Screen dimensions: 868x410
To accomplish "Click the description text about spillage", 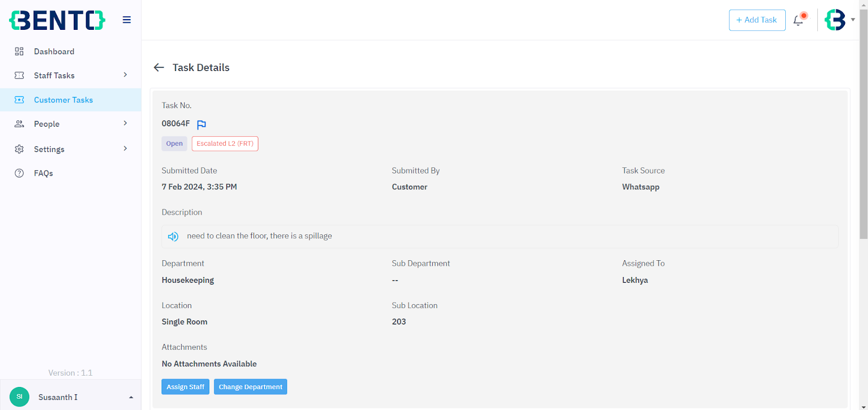I will click(259, 236).
